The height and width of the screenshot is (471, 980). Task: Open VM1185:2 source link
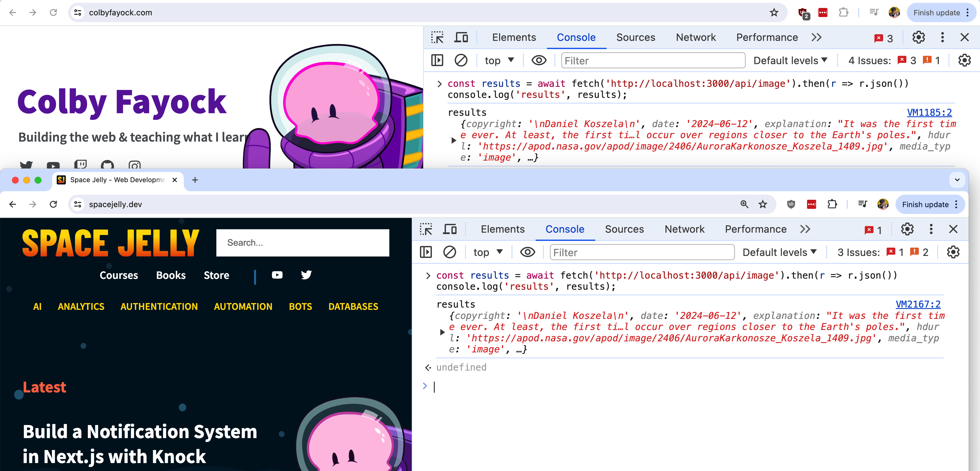pos(929,112)
